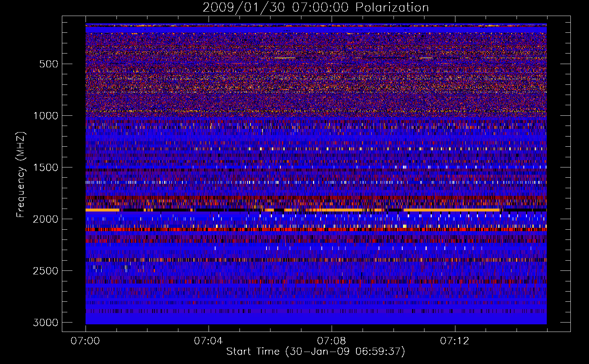Select the "1500" frequency tick label
589x364 pixels.
tap(46, 167)
